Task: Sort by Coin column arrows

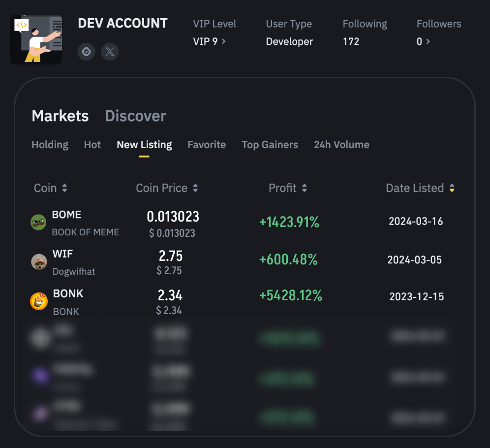Action: pos(64,188)
